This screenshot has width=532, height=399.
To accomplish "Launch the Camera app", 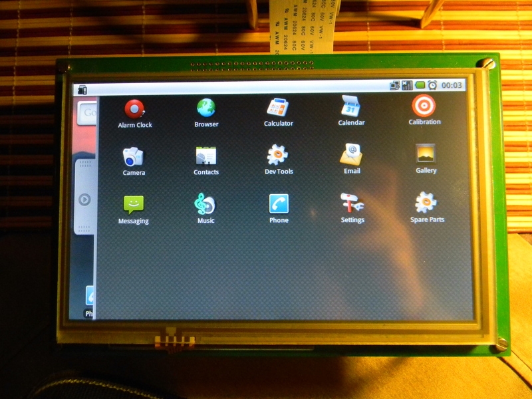I will pos(134,161).
